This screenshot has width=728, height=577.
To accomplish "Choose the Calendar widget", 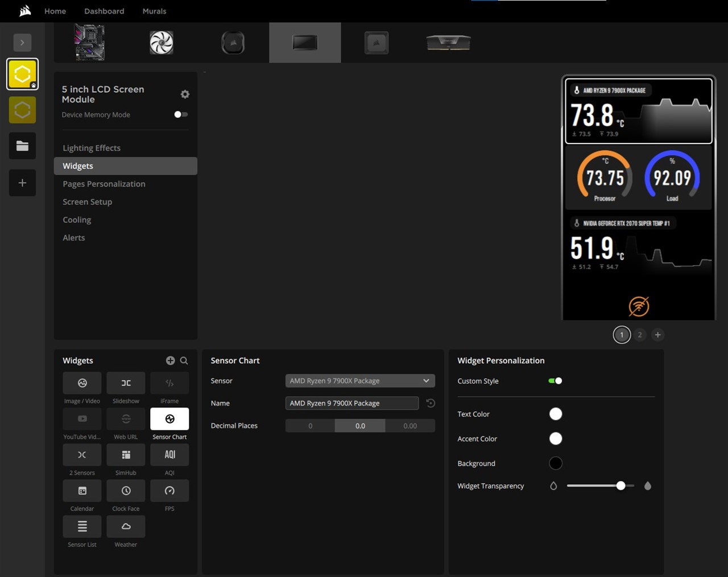I will pyautogui.click(x=82, y=491).
